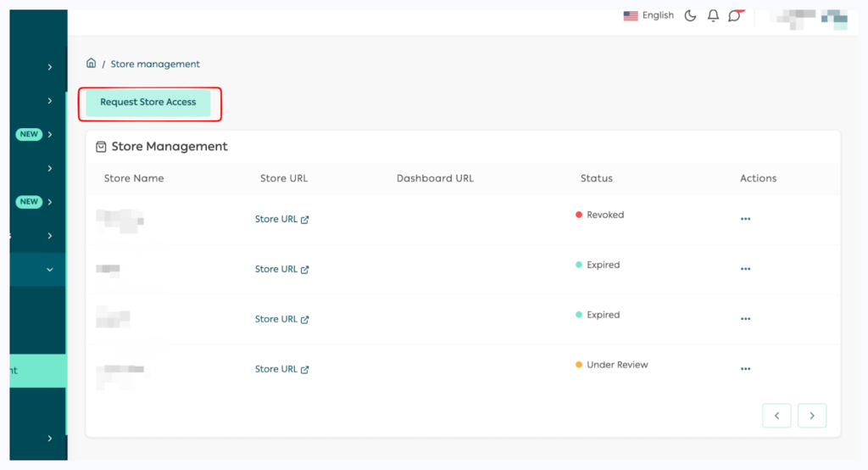Click the red Revoked status dot

[578, 215]
